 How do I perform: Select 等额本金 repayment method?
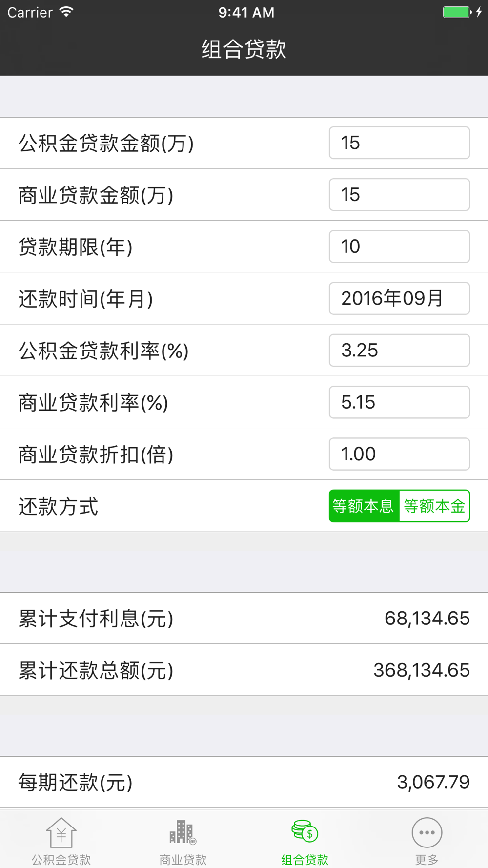(x=434, y=506)
